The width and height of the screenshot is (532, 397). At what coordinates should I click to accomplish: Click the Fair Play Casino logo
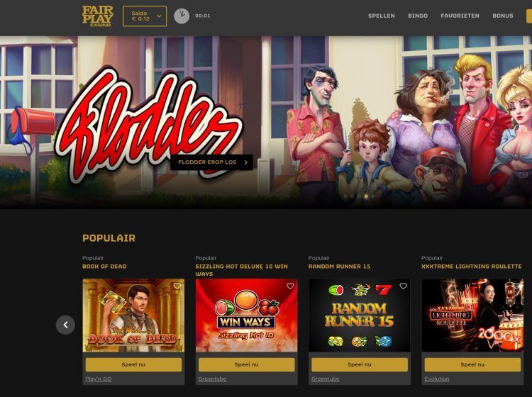point(97,16)
